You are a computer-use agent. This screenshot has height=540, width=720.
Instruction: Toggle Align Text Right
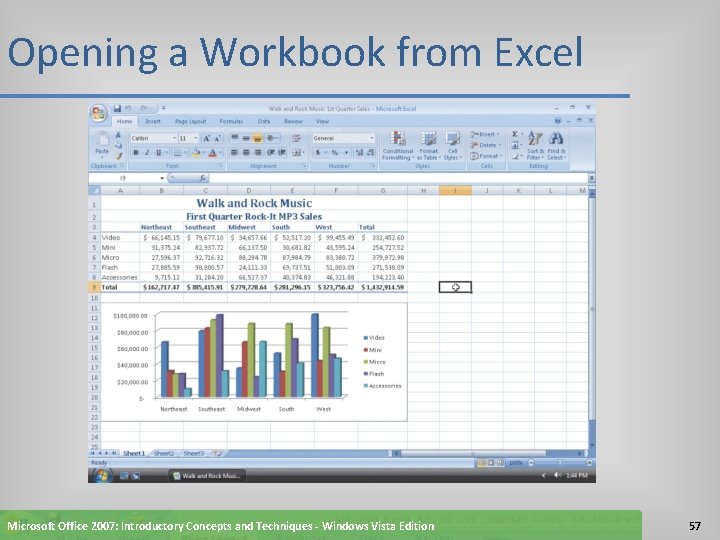(x=258, y=152)
